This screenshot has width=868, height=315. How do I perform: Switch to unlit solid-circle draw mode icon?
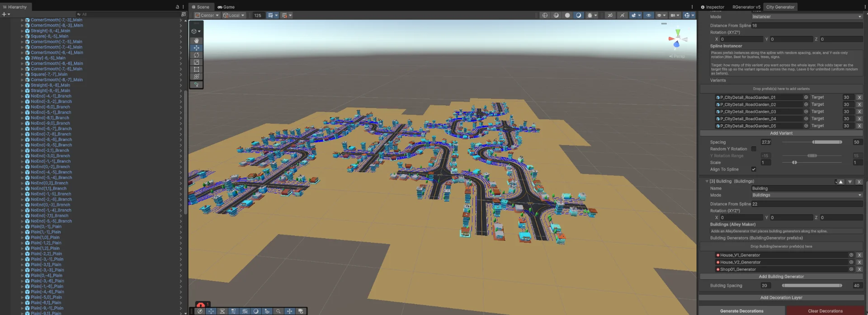click(x=567, y=15)
